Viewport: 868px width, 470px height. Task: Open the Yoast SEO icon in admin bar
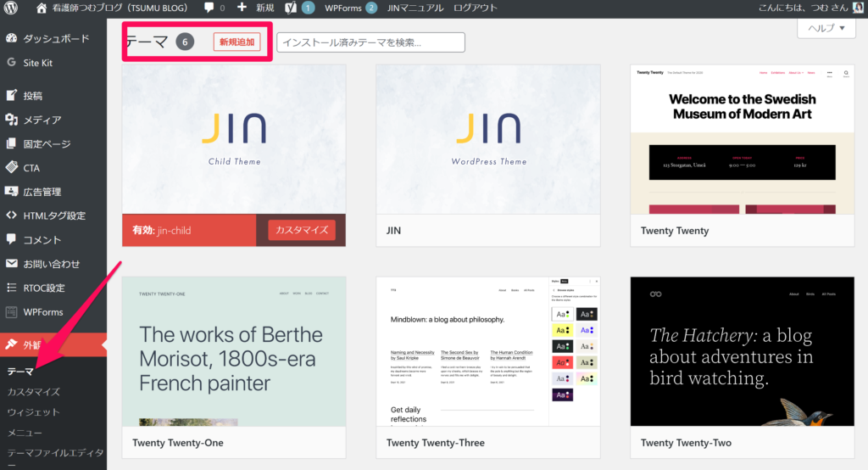(291, 8)
